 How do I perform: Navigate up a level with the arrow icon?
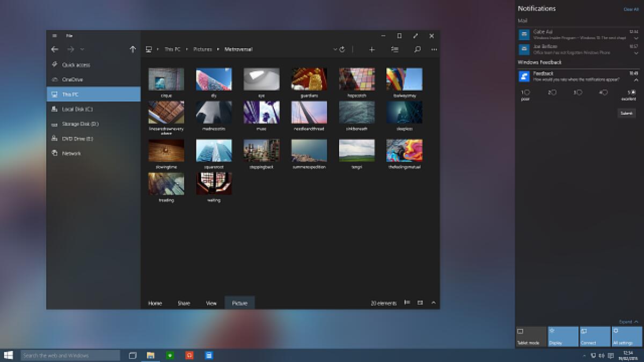(x=133, y=49)
